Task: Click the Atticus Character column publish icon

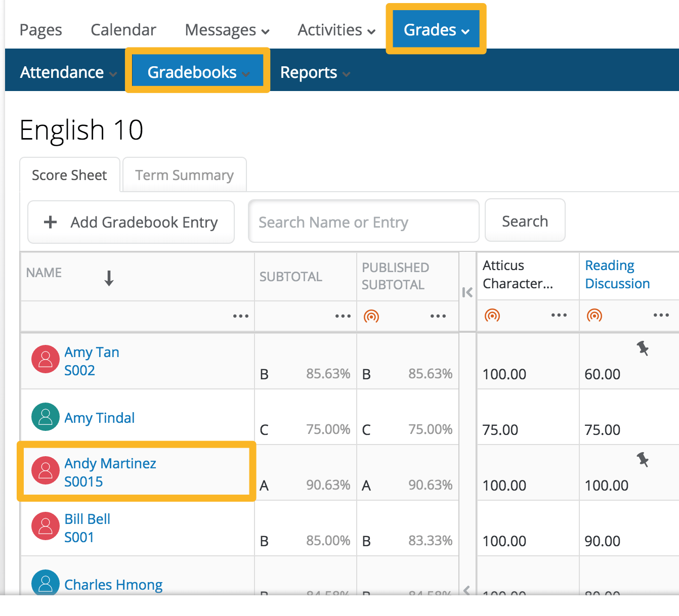Action: [492, 315]
